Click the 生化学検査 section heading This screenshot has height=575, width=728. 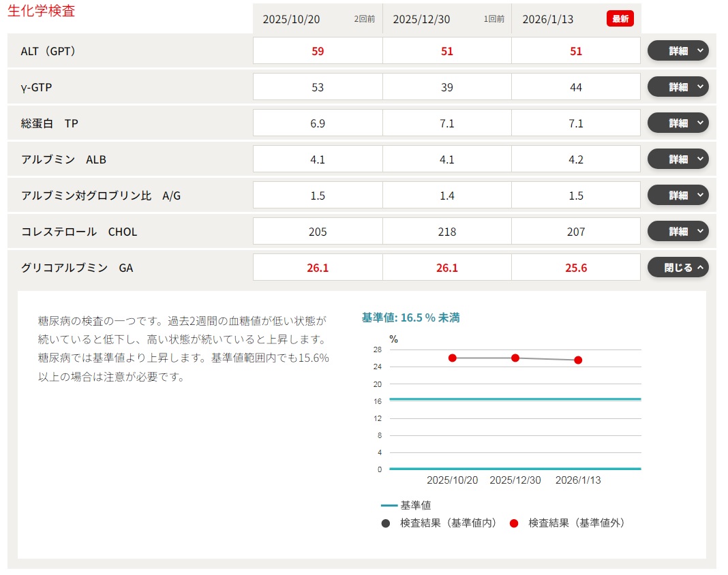click(41, 12)
